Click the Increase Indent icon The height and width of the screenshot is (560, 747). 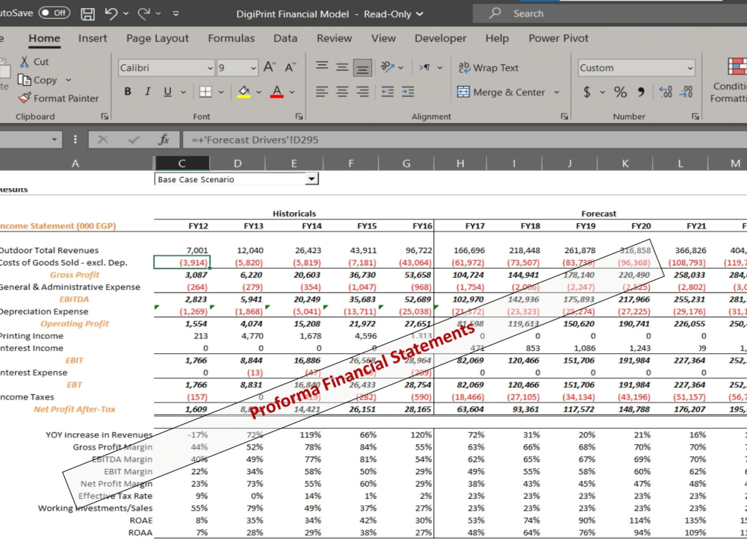[x=408, y=91]
